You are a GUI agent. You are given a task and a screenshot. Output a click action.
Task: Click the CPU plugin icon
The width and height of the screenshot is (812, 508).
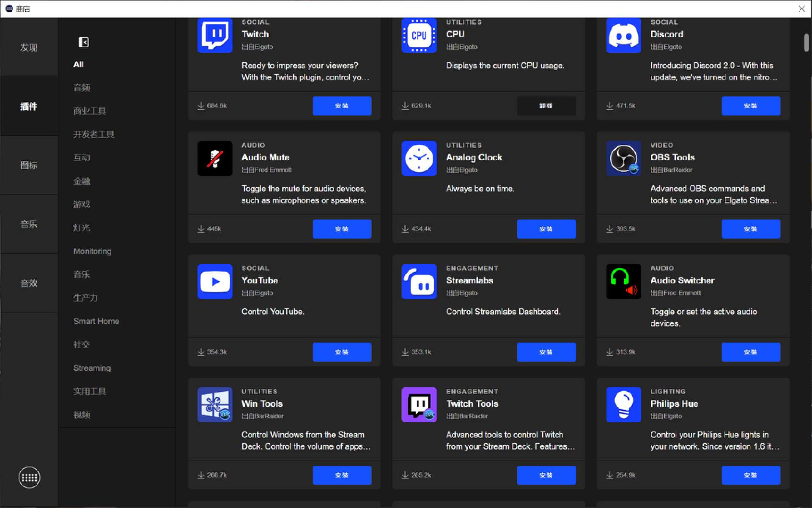click(419, 35)
